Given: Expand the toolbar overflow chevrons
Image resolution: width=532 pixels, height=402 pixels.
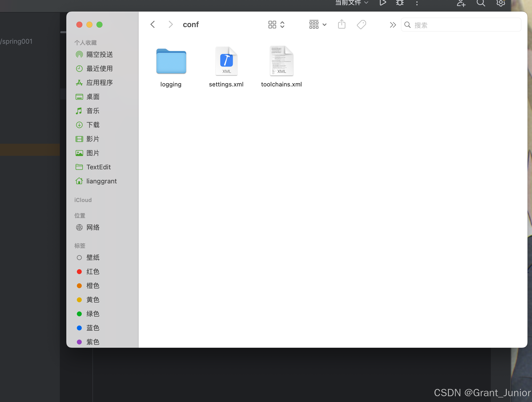Looking at the screenshot, I should tap(393, 25).
